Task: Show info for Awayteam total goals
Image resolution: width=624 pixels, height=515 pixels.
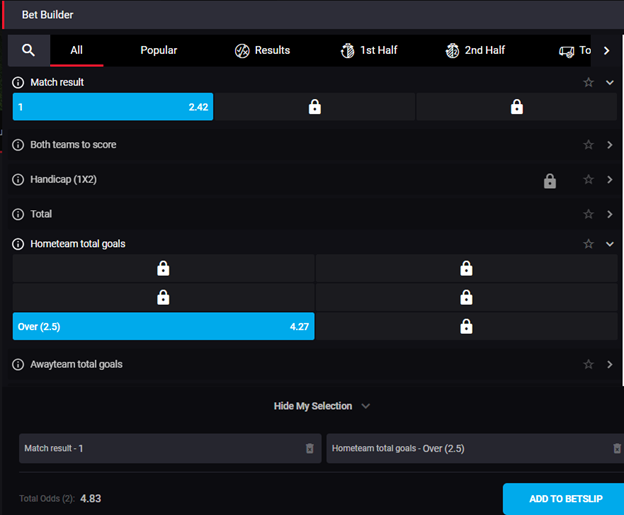Action: (x=18, y=365)
